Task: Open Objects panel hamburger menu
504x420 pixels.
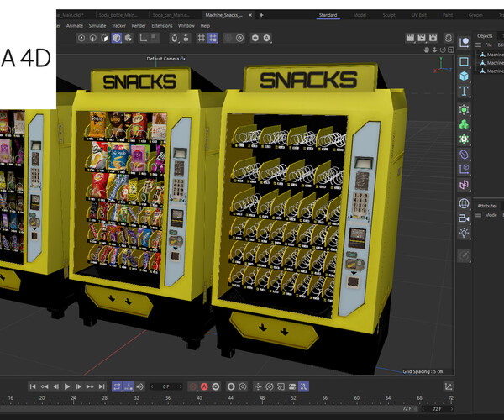Action: tap(478, 45)
